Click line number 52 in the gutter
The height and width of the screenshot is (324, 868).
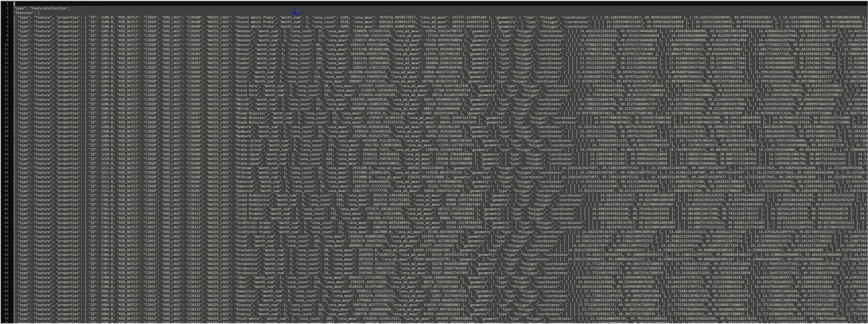6,237
